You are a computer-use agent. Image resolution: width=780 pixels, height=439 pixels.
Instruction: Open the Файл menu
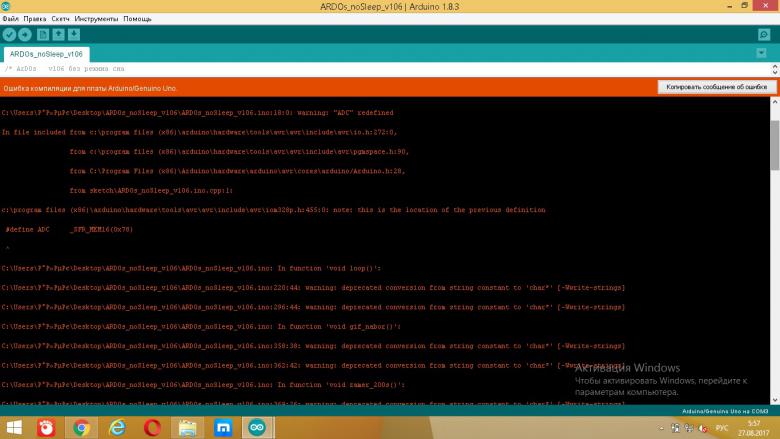(x=10, y=18)
